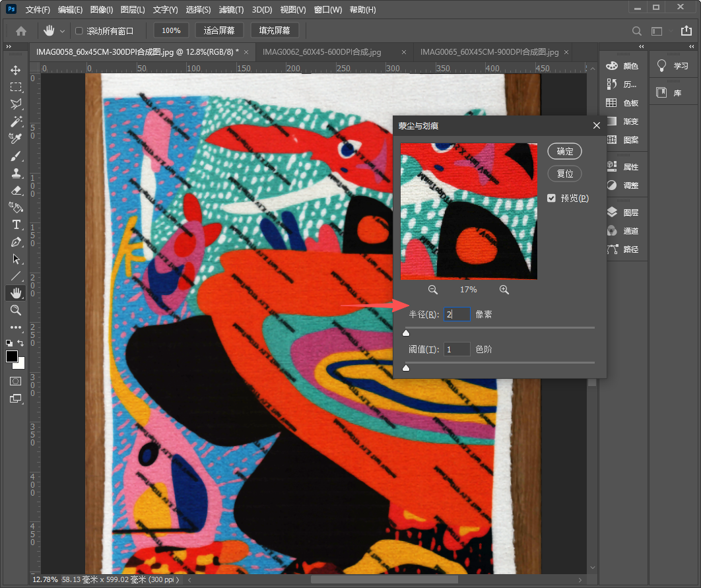The width and height of the screenshot is (701, 588).
Task: Select the Horizontal Type tool
Action: coord(15,224)
